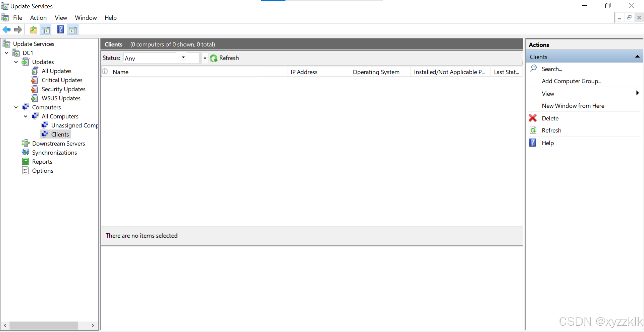Click the Downstream Servers icon
This screenshot has width=644, height=332.
pos(25,143)
